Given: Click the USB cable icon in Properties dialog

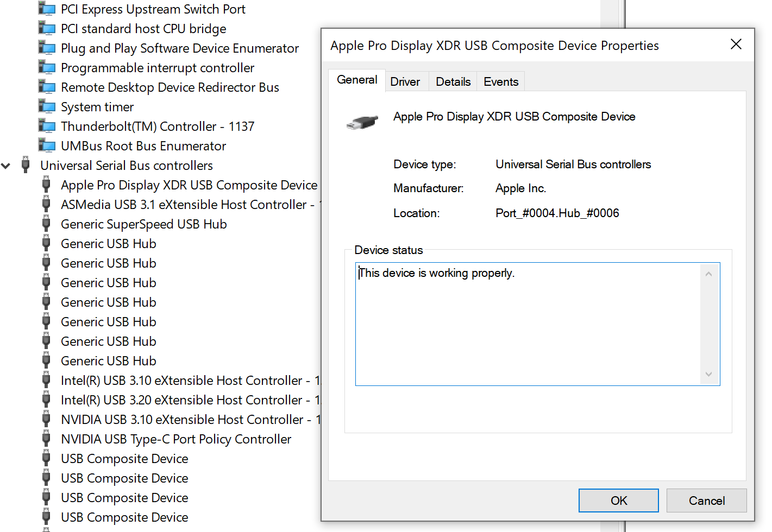Looking at the screenshot, I should [x=362, y=122].
